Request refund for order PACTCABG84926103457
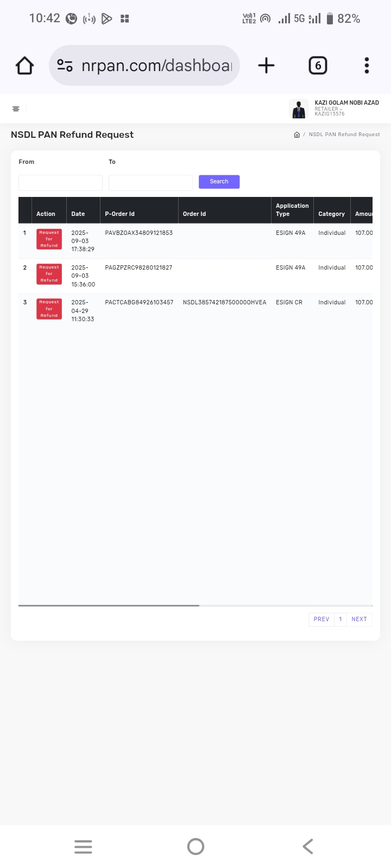This screenshot has width=391, height=868. tap(49, 309)
